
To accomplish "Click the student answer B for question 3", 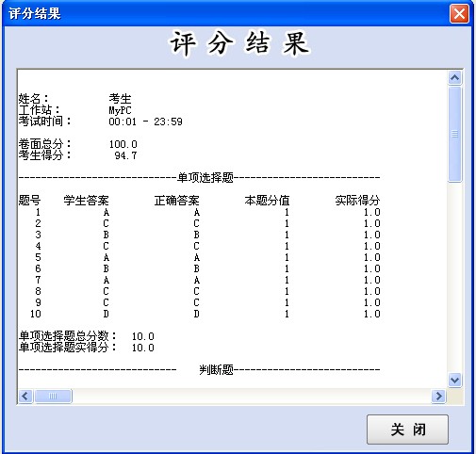I will click(x=107, y=235).
